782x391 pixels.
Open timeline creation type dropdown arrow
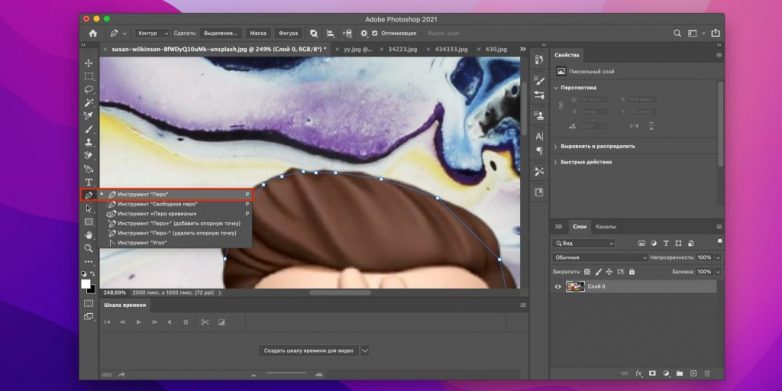(x=365, y=351)
